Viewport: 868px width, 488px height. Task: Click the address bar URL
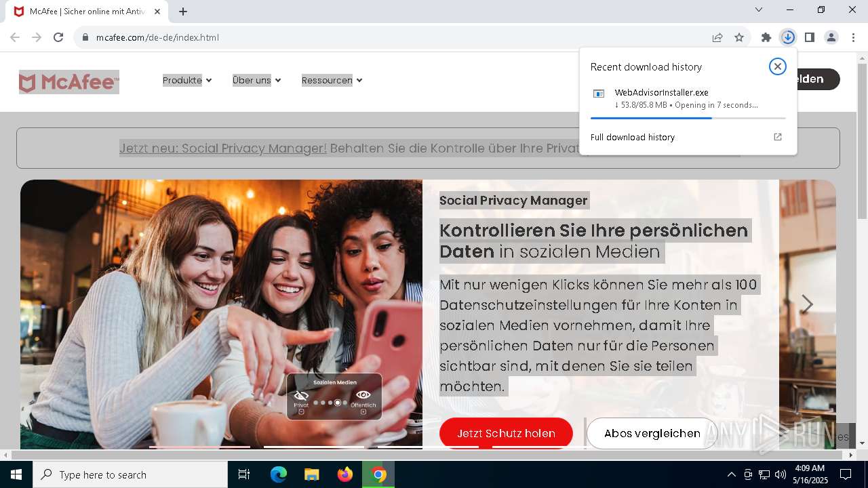pyautogui.click(x=157, y=37)
